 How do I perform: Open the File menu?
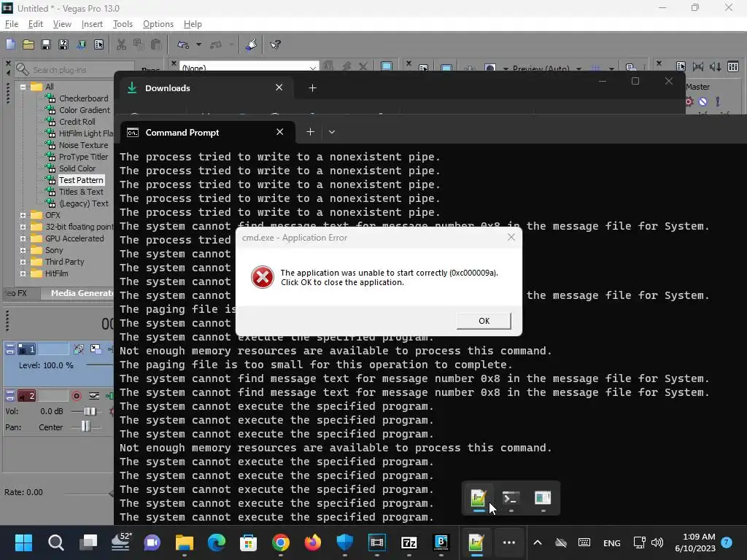click(x=12, y=24)
